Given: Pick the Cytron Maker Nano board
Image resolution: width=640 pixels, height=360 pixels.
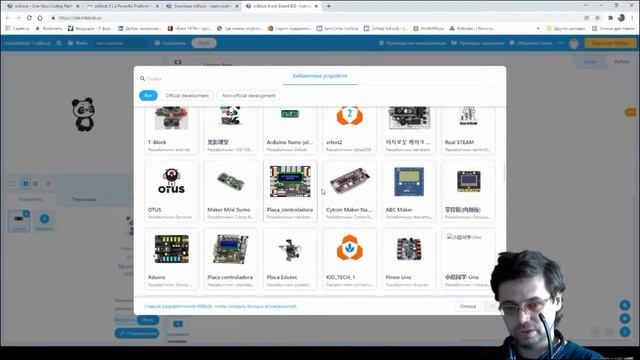Looking at the screenshot, I should click(349, 191).
